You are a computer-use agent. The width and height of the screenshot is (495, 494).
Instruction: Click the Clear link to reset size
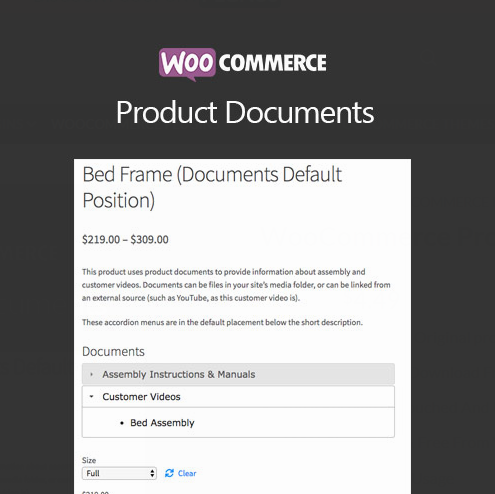(187, 473)
